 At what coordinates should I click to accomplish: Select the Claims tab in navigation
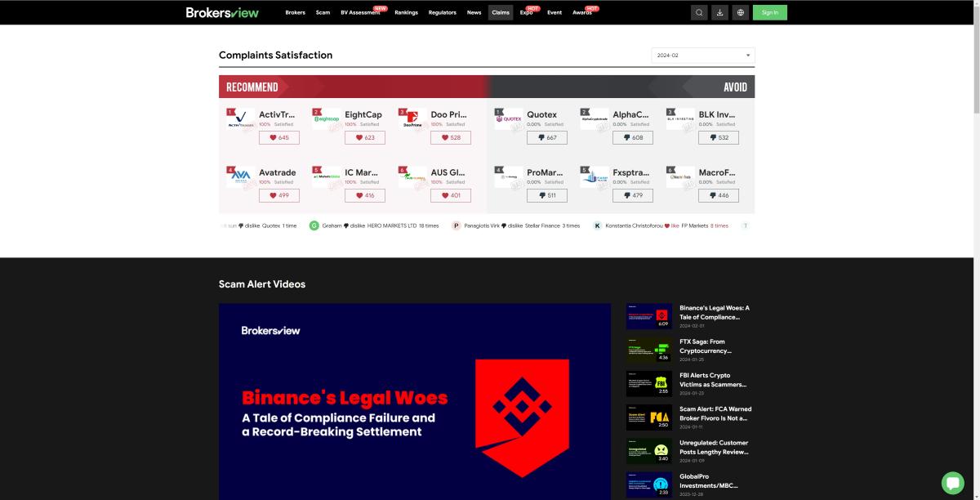pyautogui.click(x=501, y=12)
